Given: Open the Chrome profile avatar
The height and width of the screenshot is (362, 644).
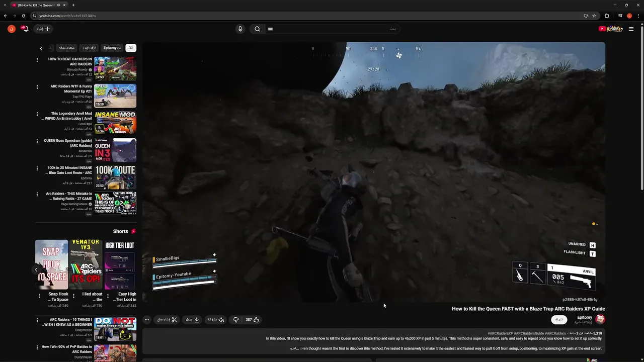Looking at the screenshot, I should click(x=629, y=16).
